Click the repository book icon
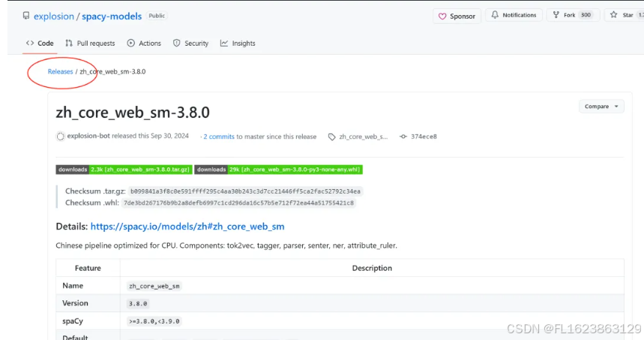This screenshot has width=644, height=340. (x=26, y=16)
